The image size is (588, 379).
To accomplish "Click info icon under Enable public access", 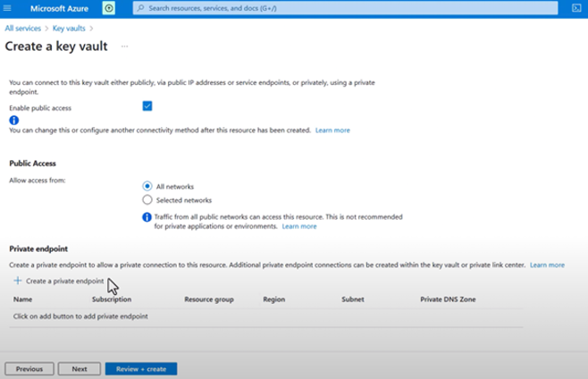I will (x=14, y=120).
